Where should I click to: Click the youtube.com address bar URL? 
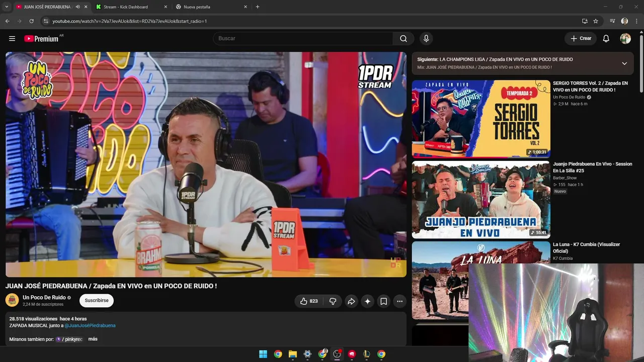[130, 21]
